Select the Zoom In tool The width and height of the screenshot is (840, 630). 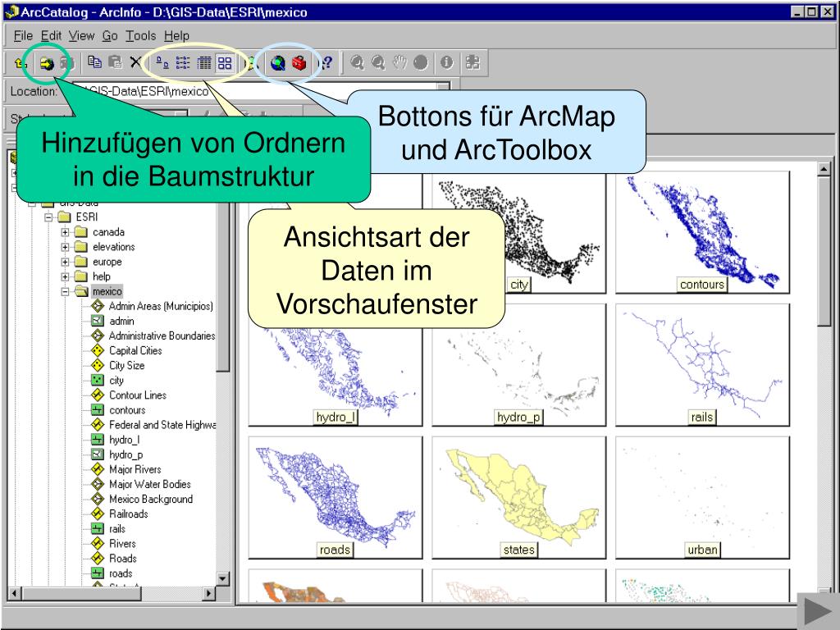coord(357,63)
